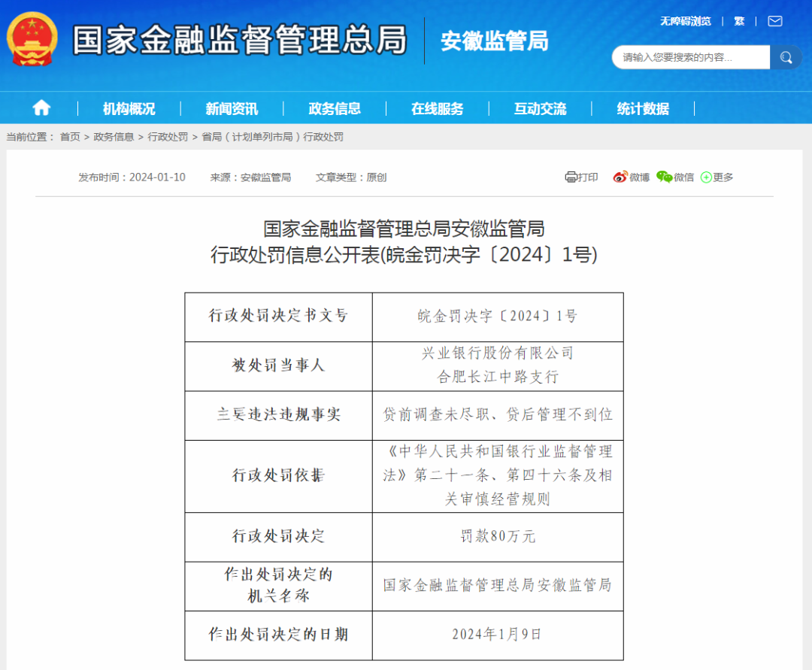Click the 中华人民共和国银行业监督管理法 cell
The height and width of the screenshot is (670, 812).
click(x=498, y=476)
